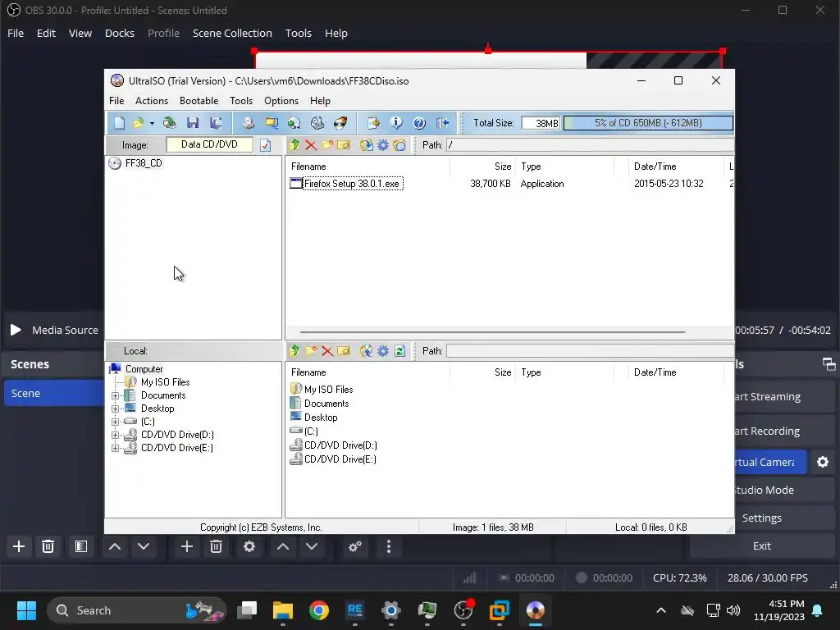Show hidden system tray icons chevron

pyautogui.click(x=661, y=610)
